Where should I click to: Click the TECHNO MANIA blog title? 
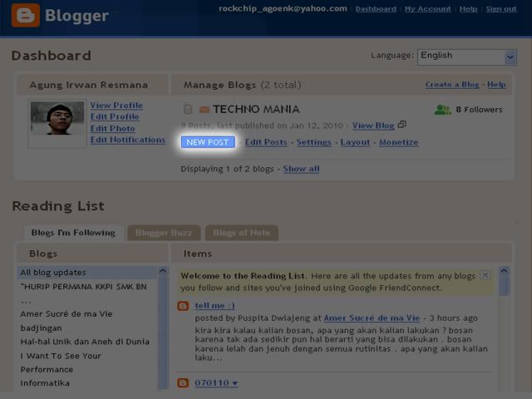256,109
